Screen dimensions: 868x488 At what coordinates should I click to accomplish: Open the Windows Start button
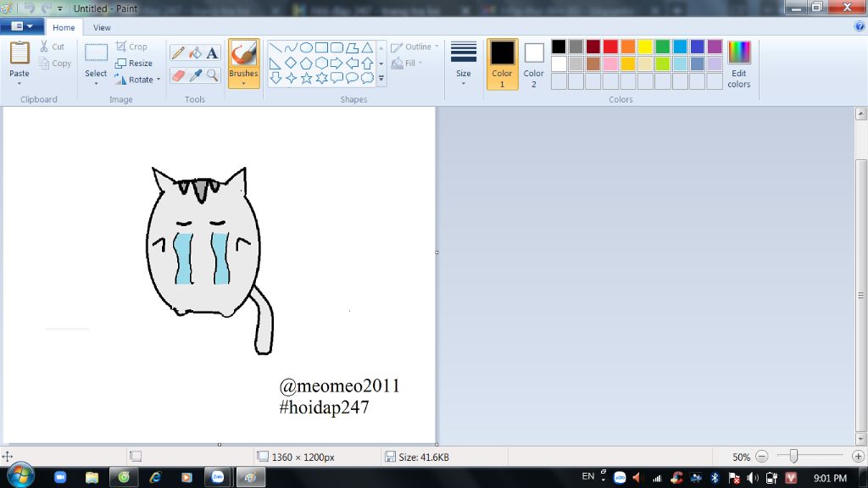tap(20, 475)
